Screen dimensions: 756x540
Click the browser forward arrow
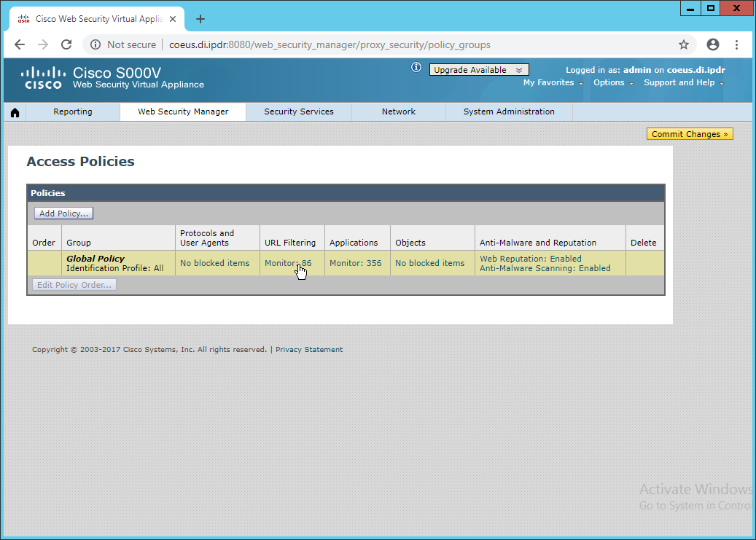point(43,45)
